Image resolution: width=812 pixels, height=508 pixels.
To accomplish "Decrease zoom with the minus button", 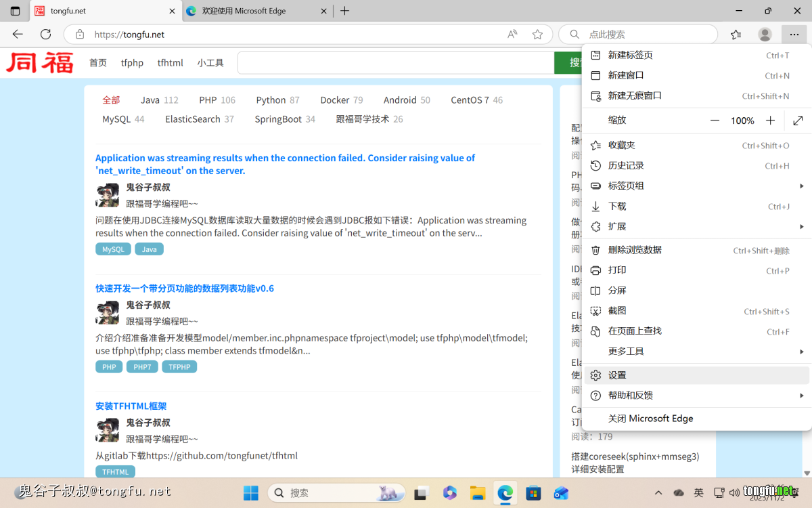I will [x=715, y=121].
